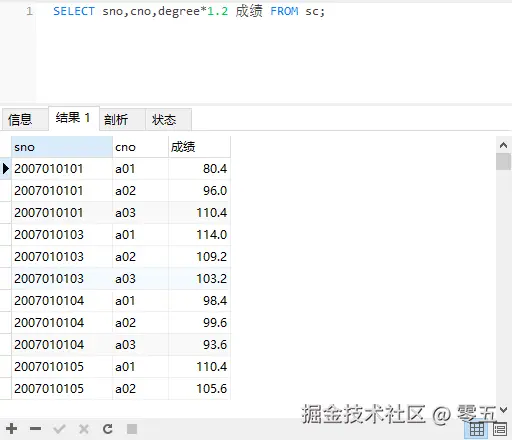
Task: Click the cno column header
Action: pos(140,147)
